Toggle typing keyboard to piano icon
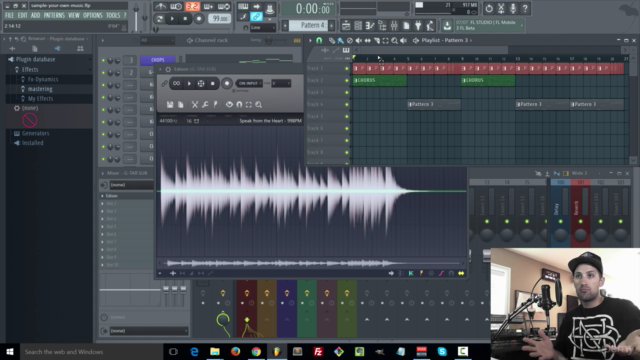Screen dimensions: 640x360 click(243, 7)
